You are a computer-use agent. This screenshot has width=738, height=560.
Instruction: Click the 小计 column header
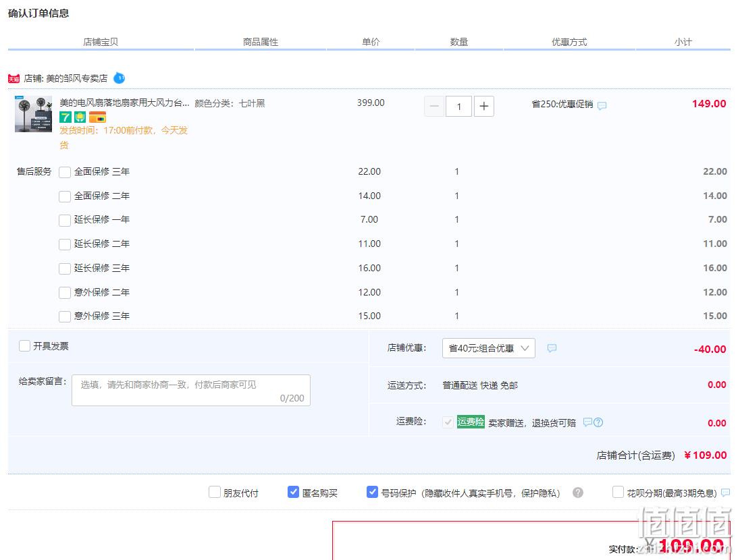tap(683, 42)
